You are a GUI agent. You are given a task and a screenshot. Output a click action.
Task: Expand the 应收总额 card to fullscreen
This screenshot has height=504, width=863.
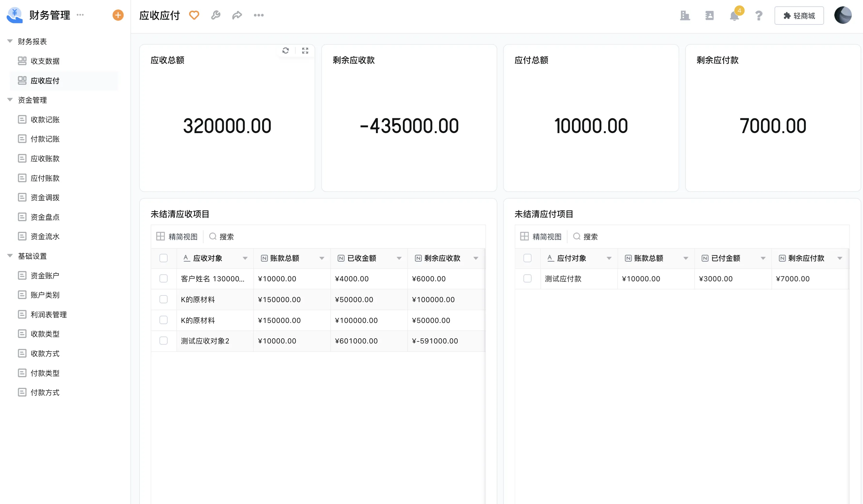(305, 51)
